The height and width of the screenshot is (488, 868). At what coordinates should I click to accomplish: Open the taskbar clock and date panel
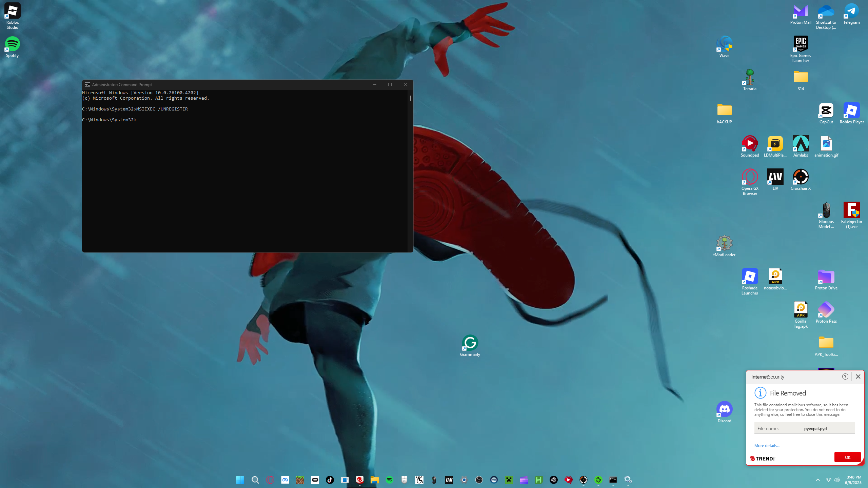[853, 480]
